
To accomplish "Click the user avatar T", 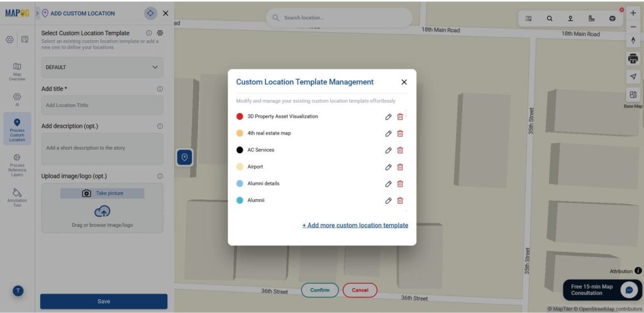I will pyautogui.click(x=18, y=291).
